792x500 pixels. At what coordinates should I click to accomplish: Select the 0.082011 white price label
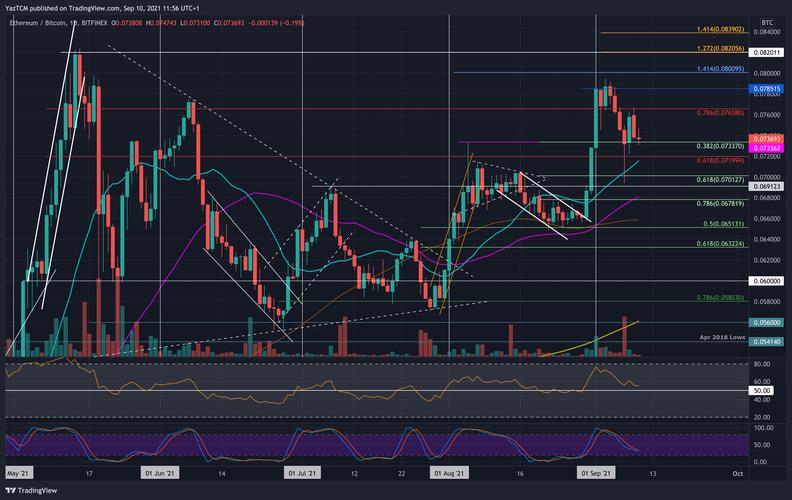(766, 52)
